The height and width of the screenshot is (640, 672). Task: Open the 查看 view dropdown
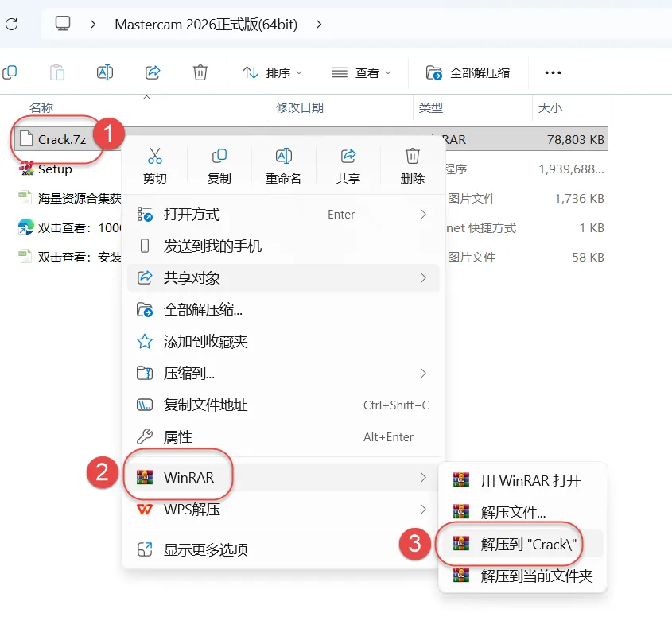click(x=361, y=73)
